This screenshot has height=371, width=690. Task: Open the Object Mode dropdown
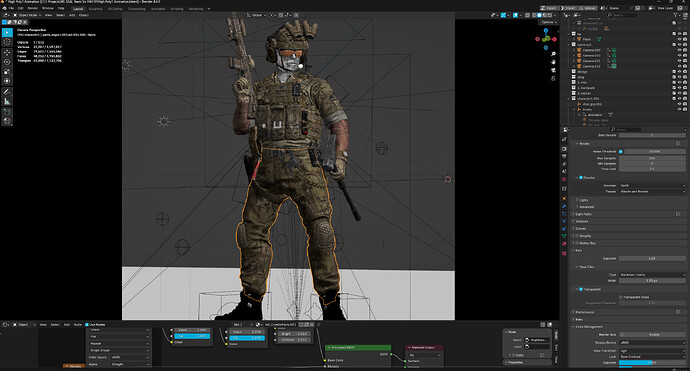click(x=27, y=15)
